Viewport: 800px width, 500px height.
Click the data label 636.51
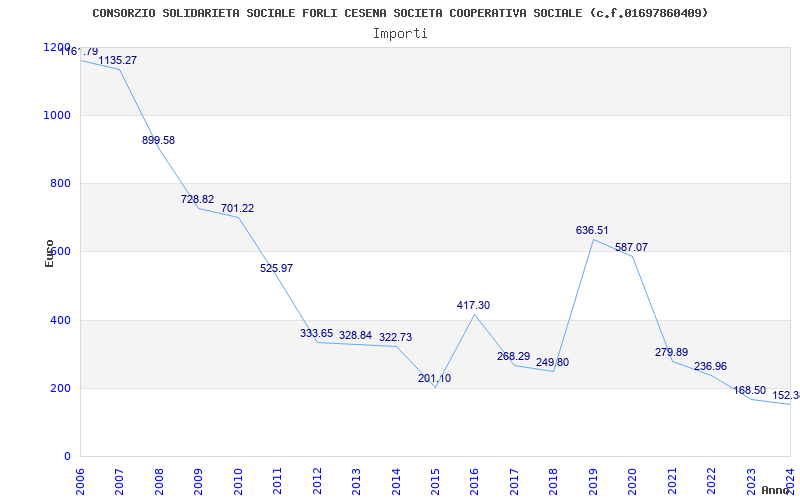click(x=592, y=230)
